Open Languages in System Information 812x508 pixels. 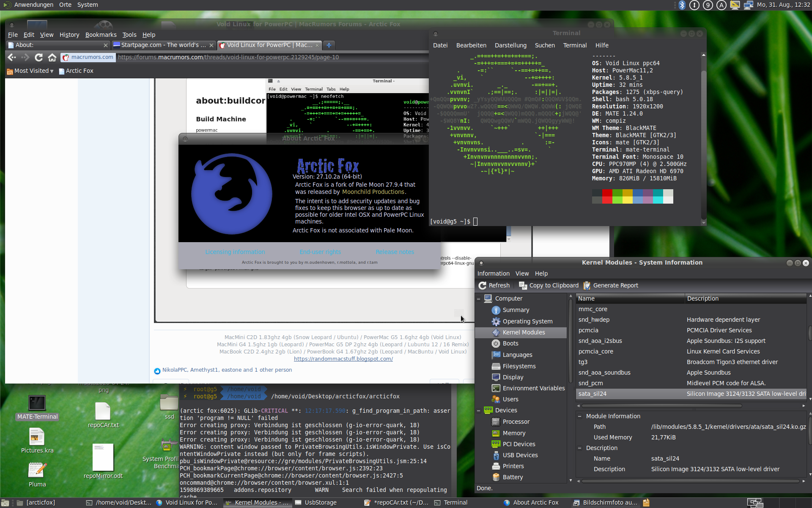pyautogui.click(x=517, y=355)
